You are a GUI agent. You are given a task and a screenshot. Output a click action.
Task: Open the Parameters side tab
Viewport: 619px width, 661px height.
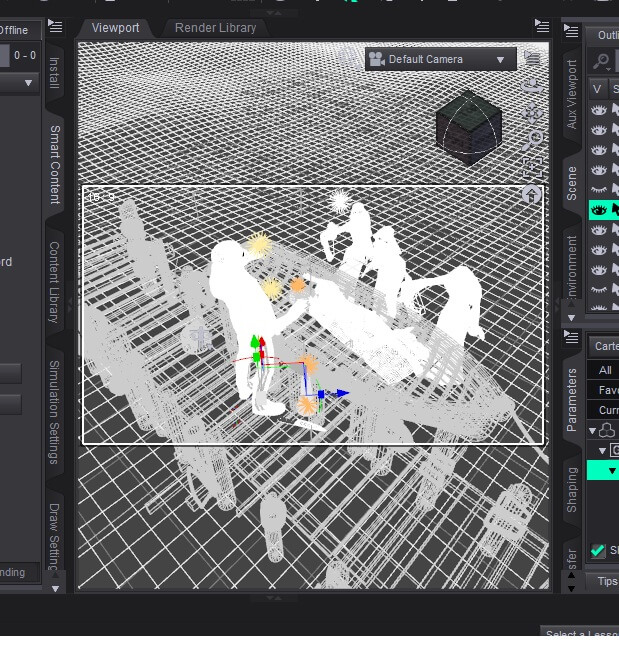[572, 400]
